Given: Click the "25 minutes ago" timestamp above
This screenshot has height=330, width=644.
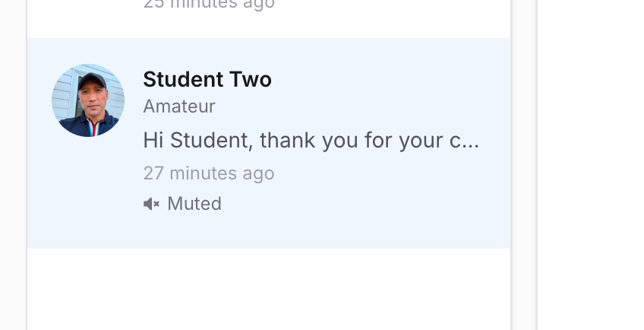Looking at the screenshot, I should click(208, 5).
